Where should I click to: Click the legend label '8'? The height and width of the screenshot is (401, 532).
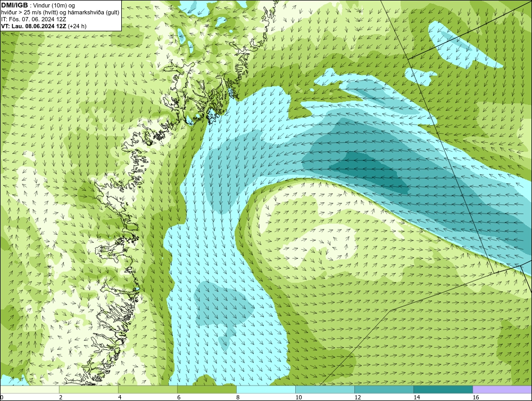pos(238,397)
